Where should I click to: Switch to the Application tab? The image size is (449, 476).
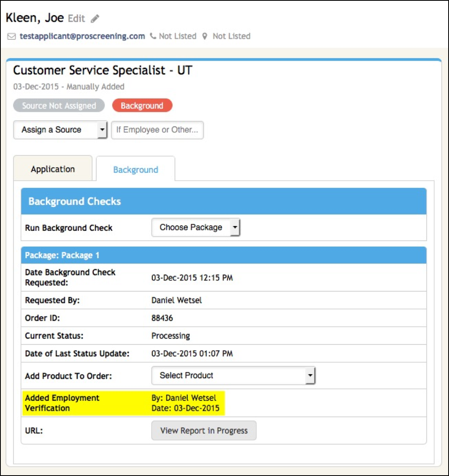(x=53, y=169)
